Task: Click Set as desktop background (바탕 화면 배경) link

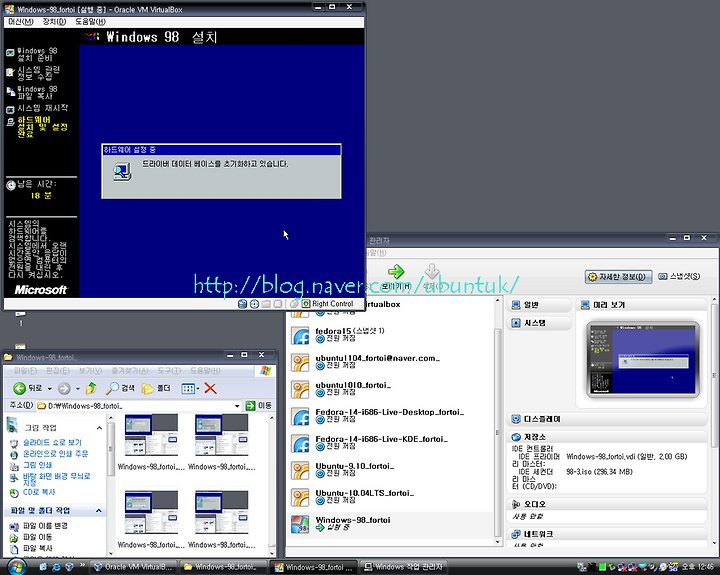Action: click(56, 479)
